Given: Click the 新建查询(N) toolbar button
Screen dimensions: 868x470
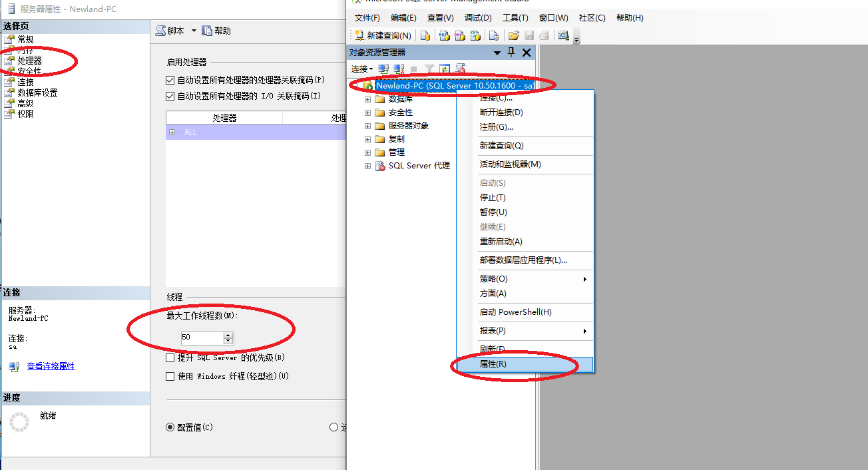Looking at the screenshot, I should point(383,36).
